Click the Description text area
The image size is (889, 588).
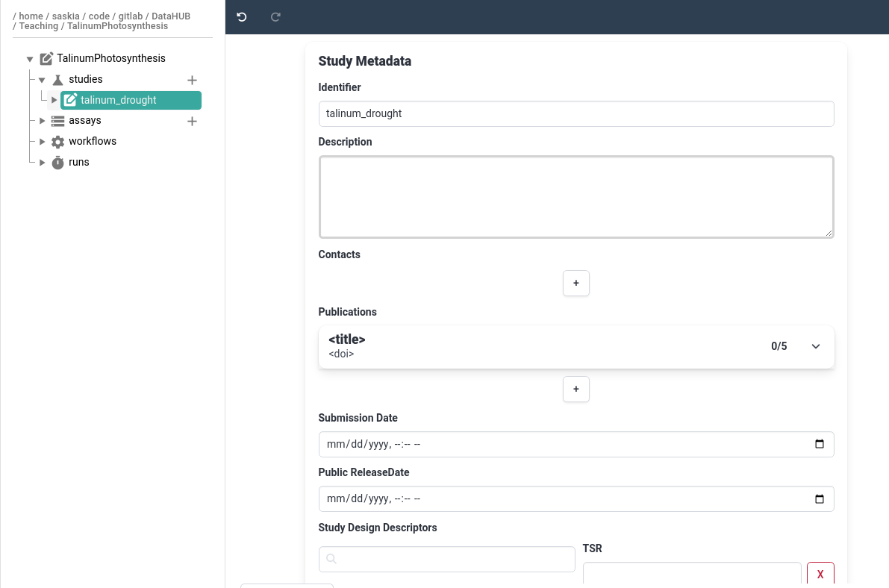pyautogui.click(x=576, y=197)
